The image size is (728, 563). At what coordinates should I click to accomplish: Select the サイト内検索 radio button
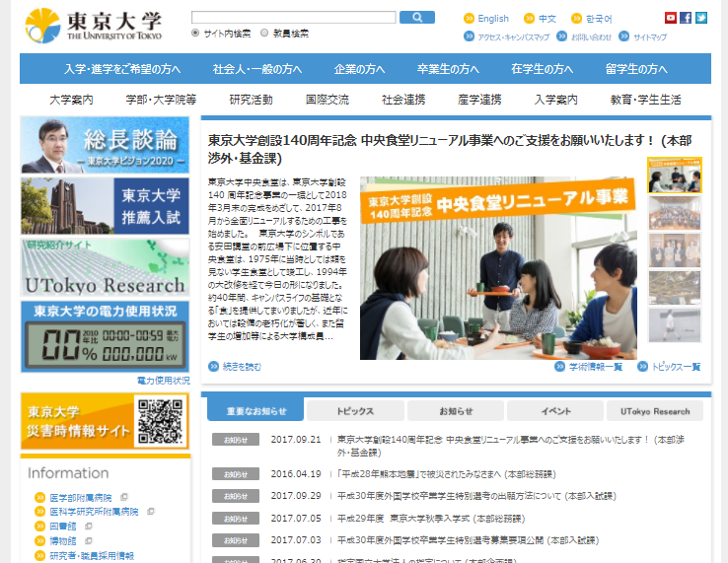point(195,33)
